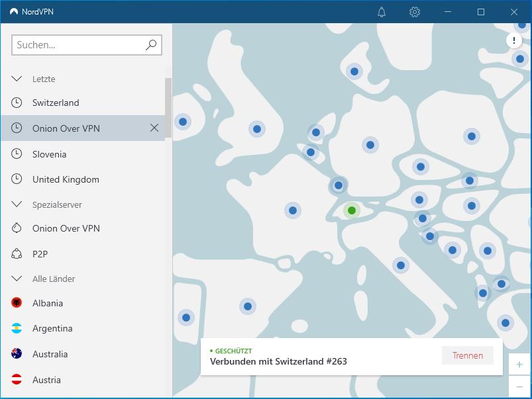Select the Belgium map pin

pyautogui.click(x=311, y=152)
